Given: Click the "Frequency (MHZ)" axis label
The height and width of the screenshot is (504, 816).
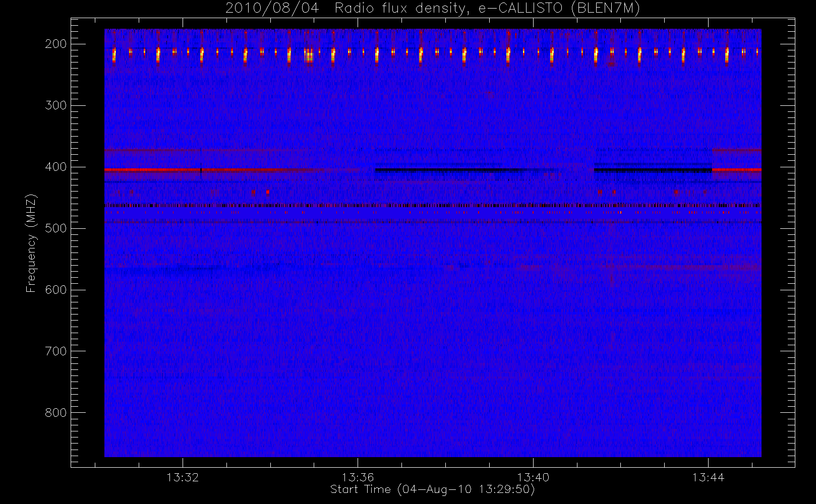Looking at the screenshot, I should point(31,243).
